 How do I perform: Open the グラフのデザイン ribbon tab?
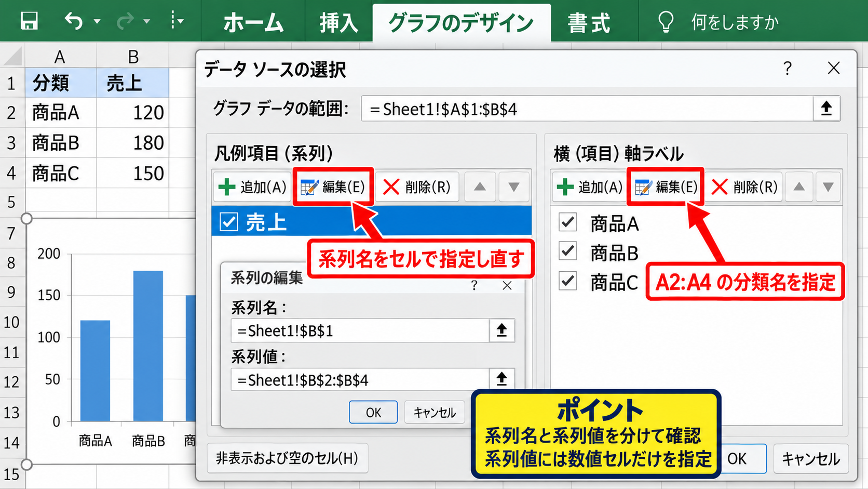(462, 23)
